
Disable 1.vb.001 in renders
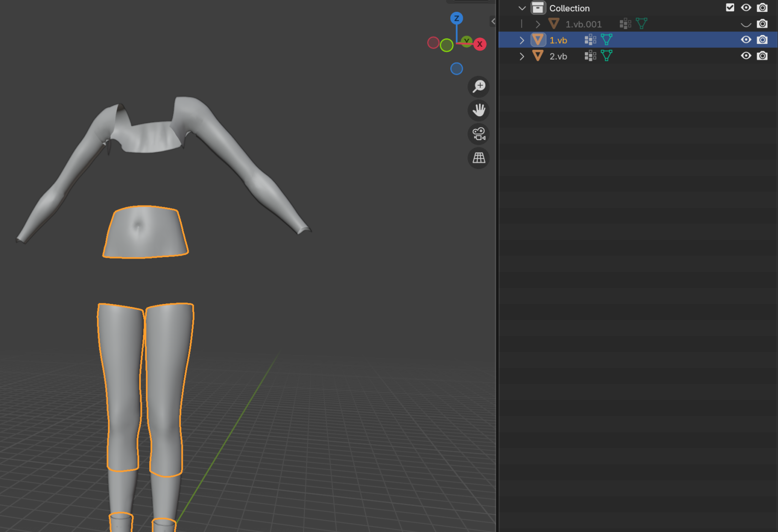(762, 24)
